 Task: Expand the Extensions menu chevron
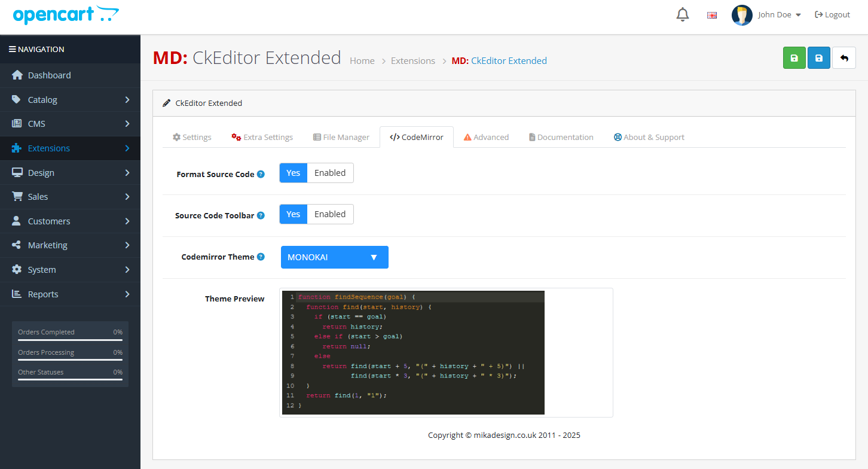(x=127, y=148)
